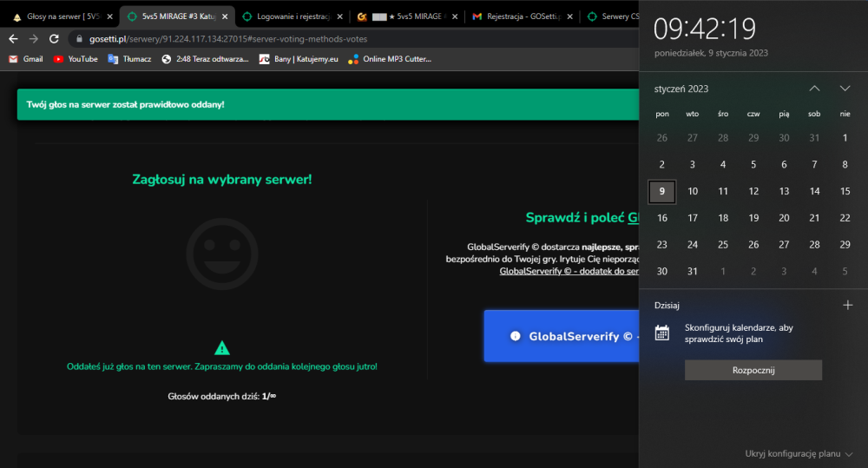The width and height of the screenshot is (868, 468).
Task: Close the 5vs5 MIRAGE #3 Katuj tab
Action: click(225, 16)
